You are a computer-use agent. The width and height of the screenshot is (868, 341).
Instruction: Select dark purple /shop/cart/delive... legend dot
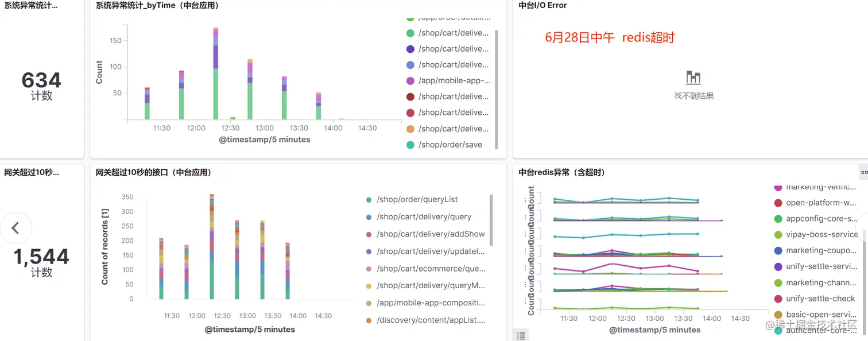pos(410,49)
